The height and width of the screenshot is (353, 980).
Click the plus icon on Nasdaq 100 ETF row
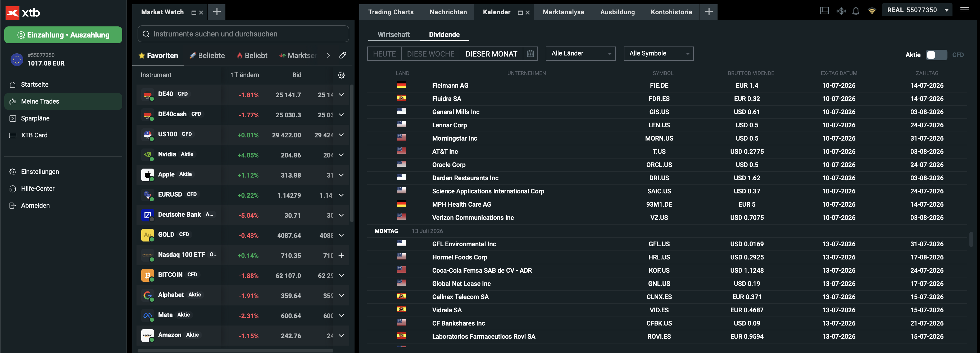point(341,255)
